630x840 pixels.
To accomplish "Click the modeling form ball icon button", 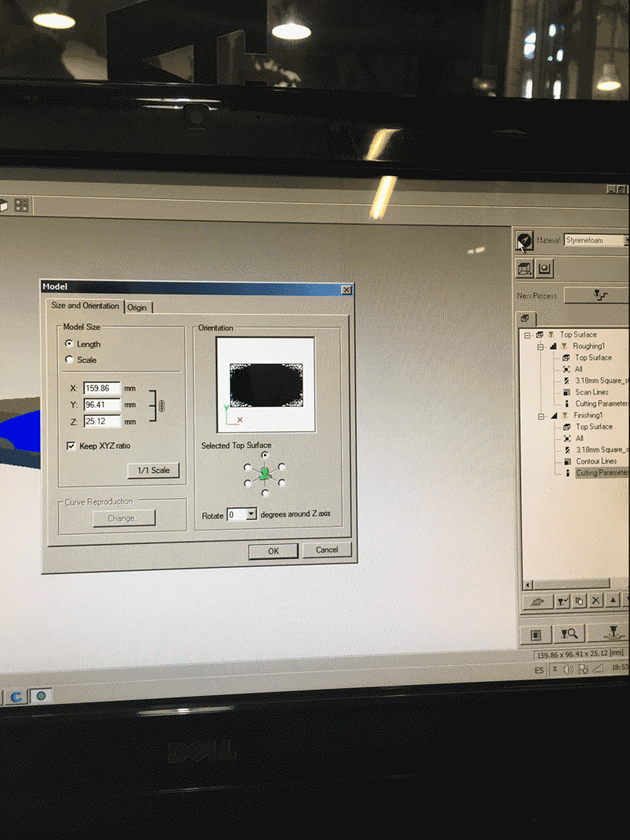I will click(545, 268).
